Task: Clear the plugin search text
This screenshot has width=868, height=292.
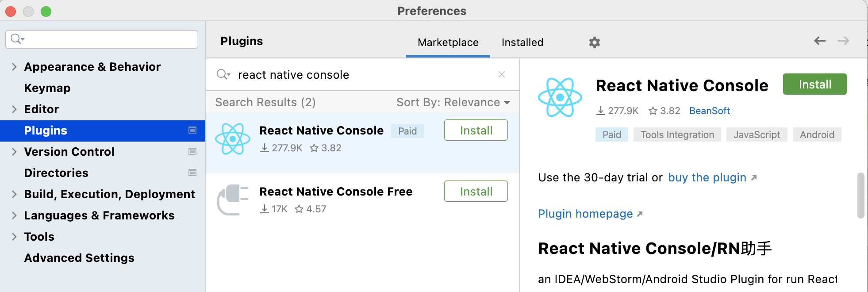Action: coord(502,74)
